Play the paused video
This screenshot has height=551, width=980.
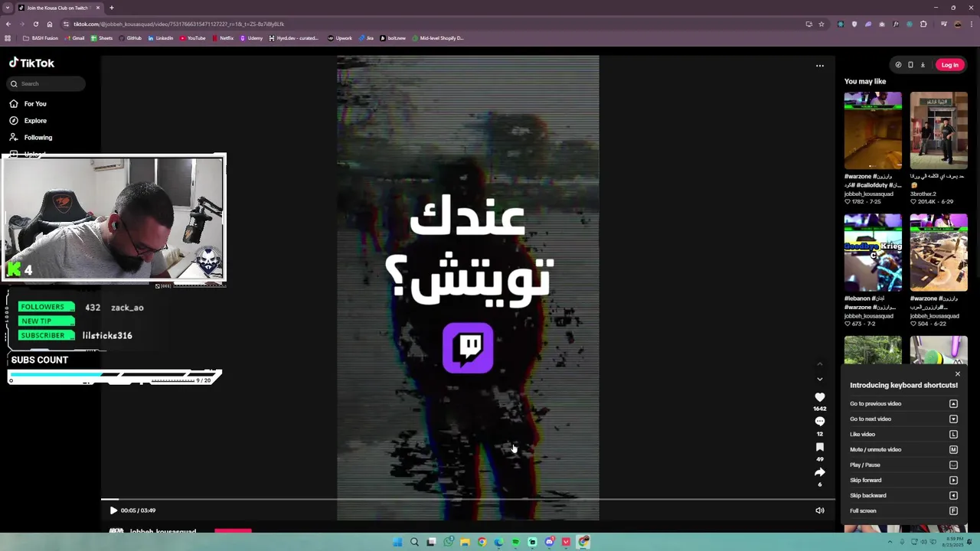[113, 510]
